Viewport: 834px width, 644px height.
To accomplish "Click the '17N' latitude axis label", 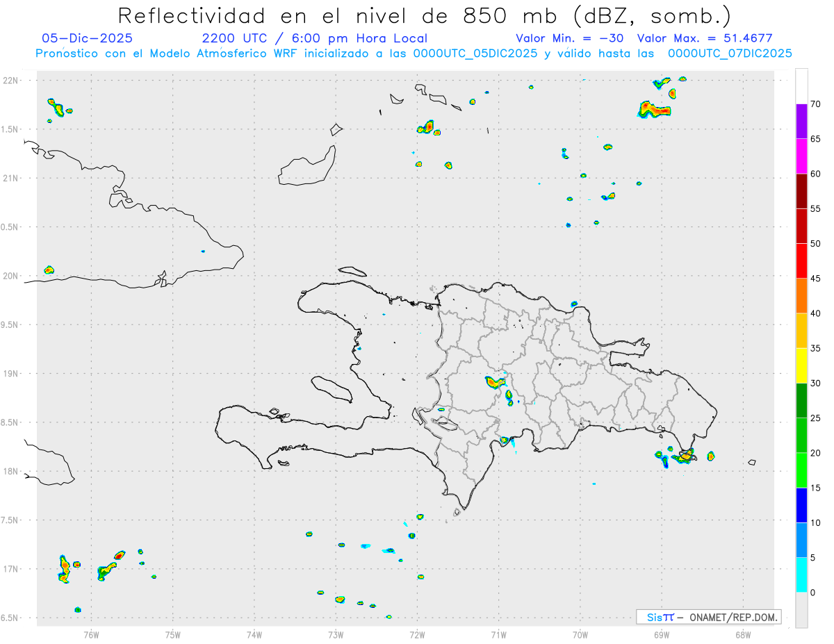I will [10, 569].
